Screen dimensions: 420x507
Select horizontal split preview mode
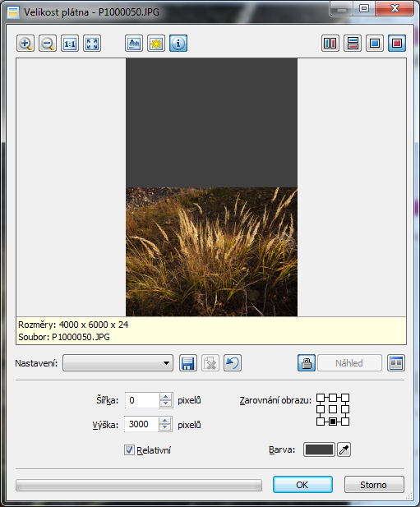click(x=353, y=44)
